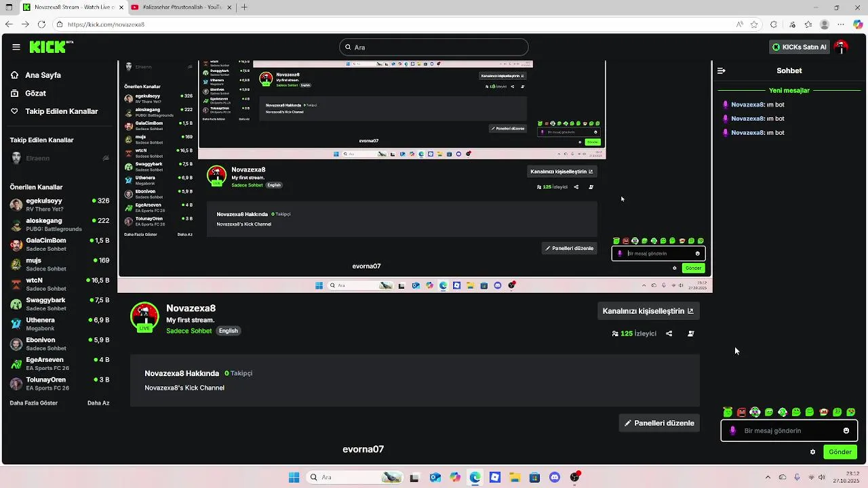This screenshot has width=868, height=488.
Task: Open the egekulsoyy recommended channel
Action: pos(60,205)
